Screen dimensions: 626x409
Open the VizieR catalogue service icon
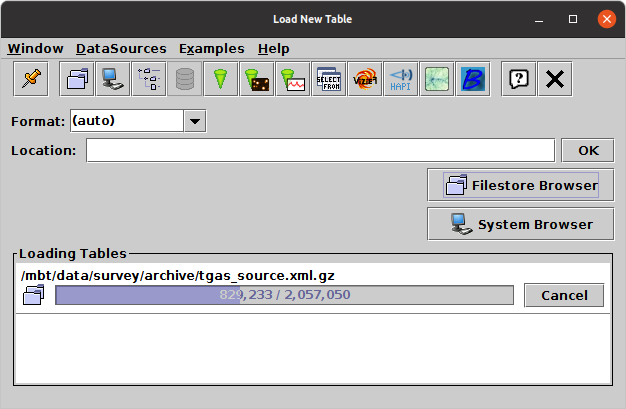pos(364,79)
